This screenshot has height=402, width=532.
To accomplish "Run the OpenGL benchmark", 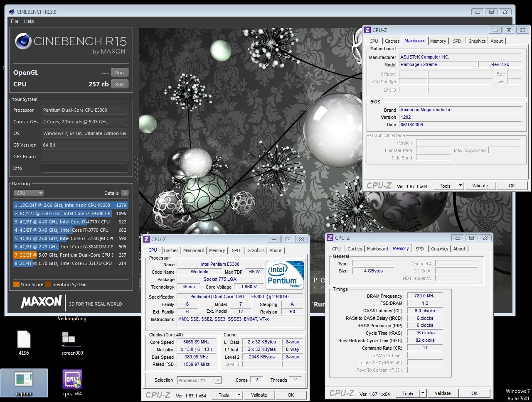I will point(119,72).
